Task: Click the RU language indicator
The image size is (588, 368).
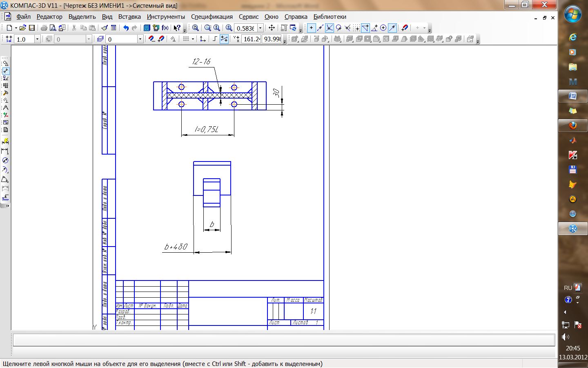Action: tap(568, 288)
